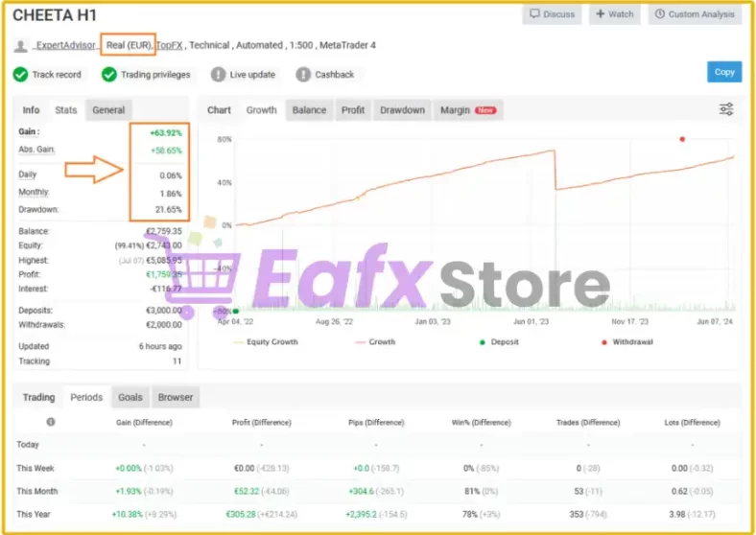Switch to the Stats tab

66,110
